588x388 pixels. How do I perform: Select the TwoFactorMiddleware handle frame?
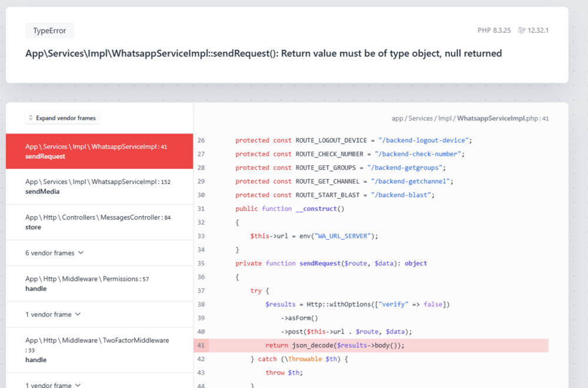coord(99,350)
